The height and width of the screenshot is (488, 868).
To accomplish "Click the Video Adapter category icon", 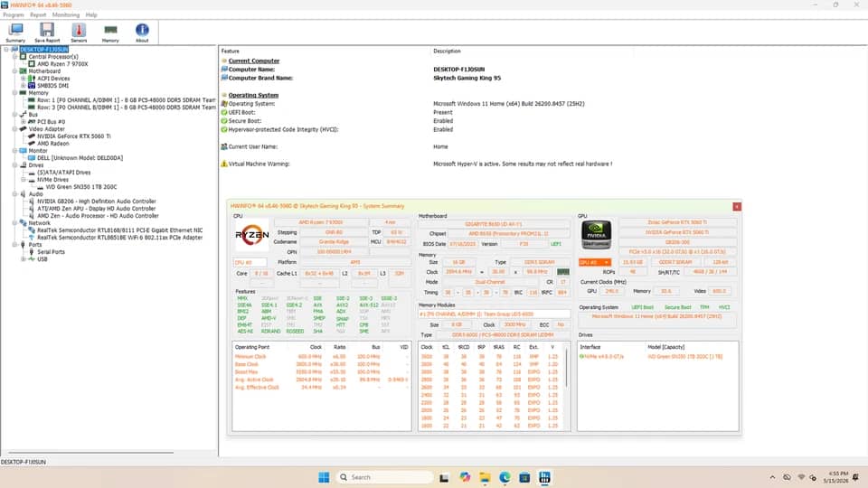I will 23,128.
